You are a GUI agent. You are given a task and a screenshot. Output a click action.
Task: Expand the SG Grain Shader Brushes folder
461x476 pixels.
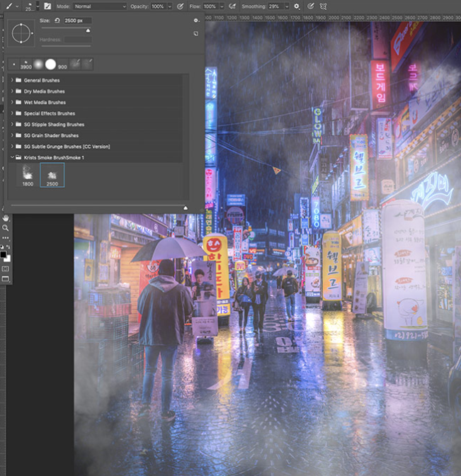12,135
